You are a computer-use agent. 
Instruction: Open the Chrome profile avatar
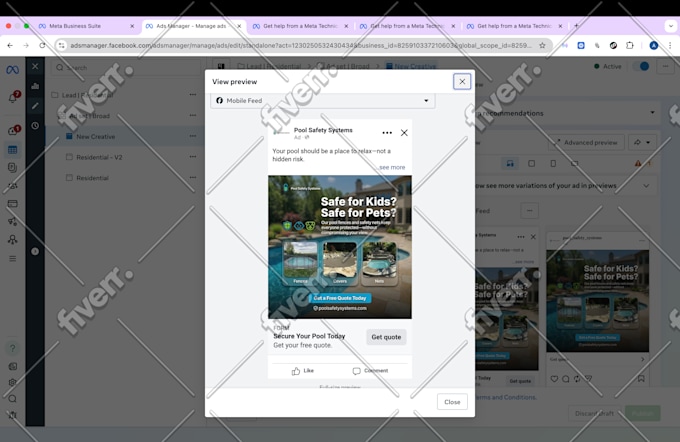[x=654, y=46]
